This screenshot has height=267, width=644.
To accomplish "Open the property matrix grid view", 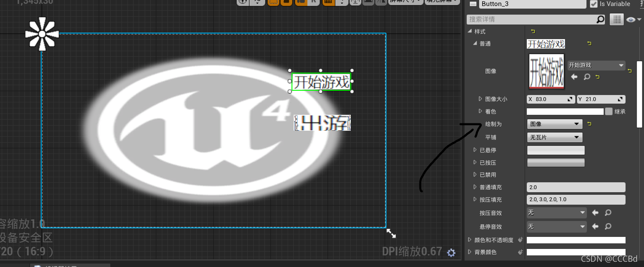I will tap(617, 19).
